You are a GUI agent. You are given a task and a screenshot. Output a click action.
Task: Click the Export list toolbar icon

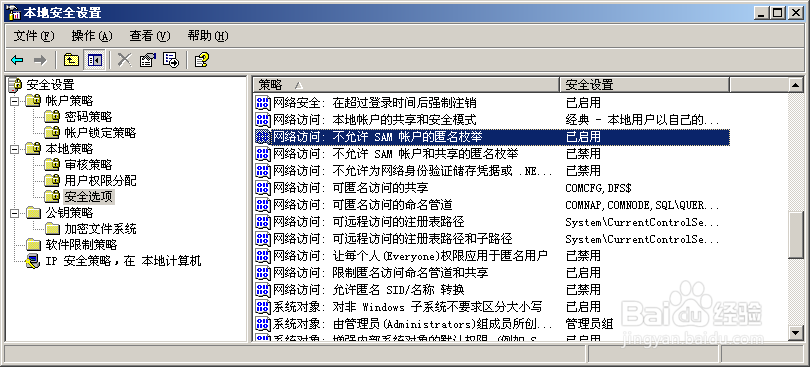[171, 60]
